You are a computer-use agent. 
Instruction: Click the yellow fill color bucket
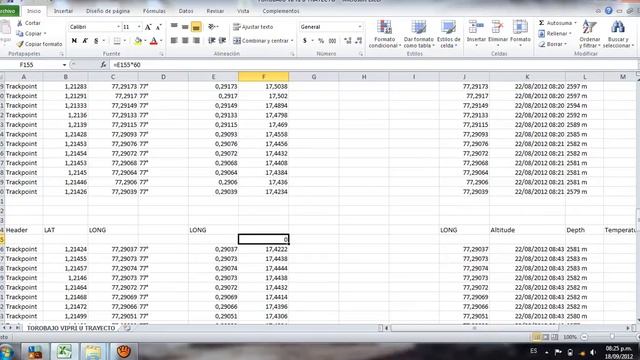[138, 41]
